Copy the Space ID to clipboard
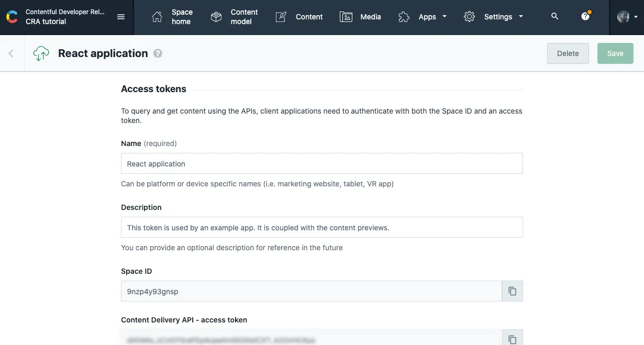644x345 pixels. tap(513, 291)
